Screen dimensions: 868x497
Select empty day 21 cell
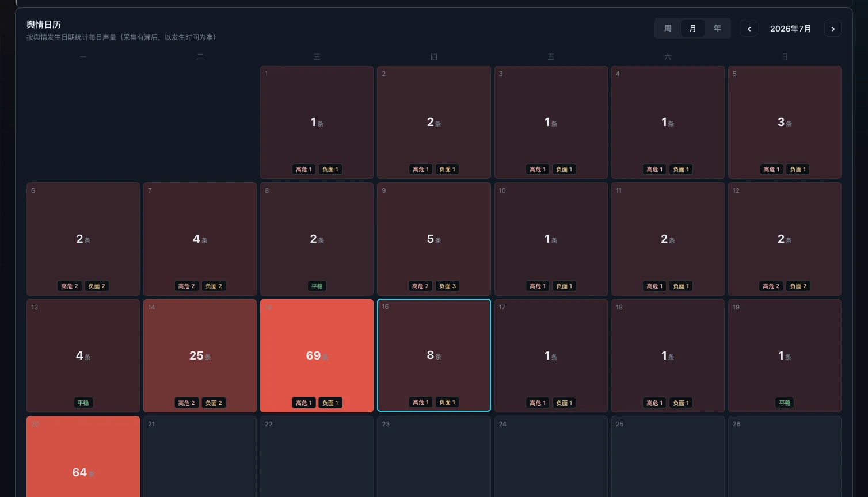point(200,457)
